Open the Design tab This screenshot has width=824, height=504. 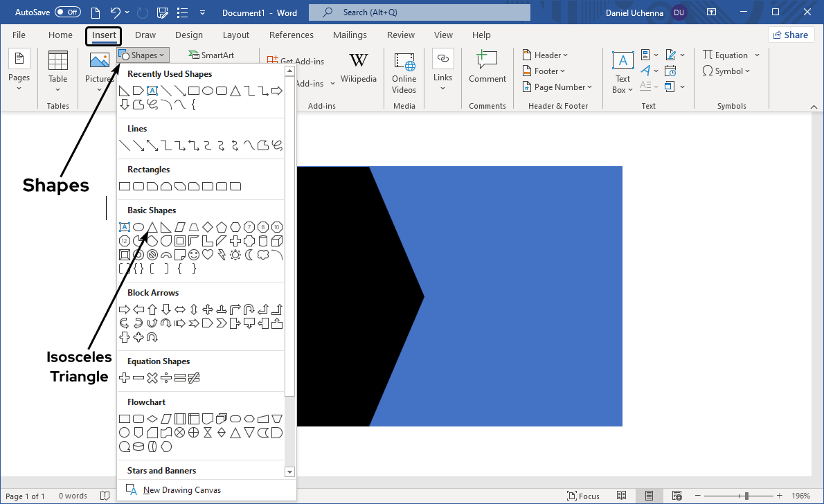[189, 35]
